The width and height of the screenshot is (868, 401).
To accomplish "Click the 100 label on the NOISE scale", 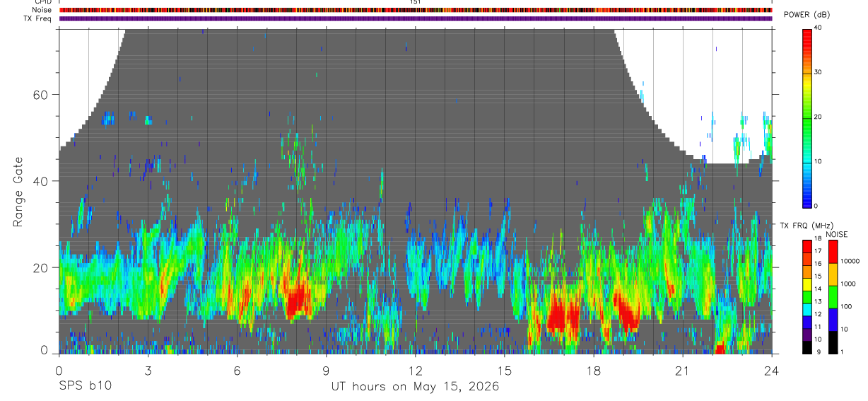I will point(846,306).
